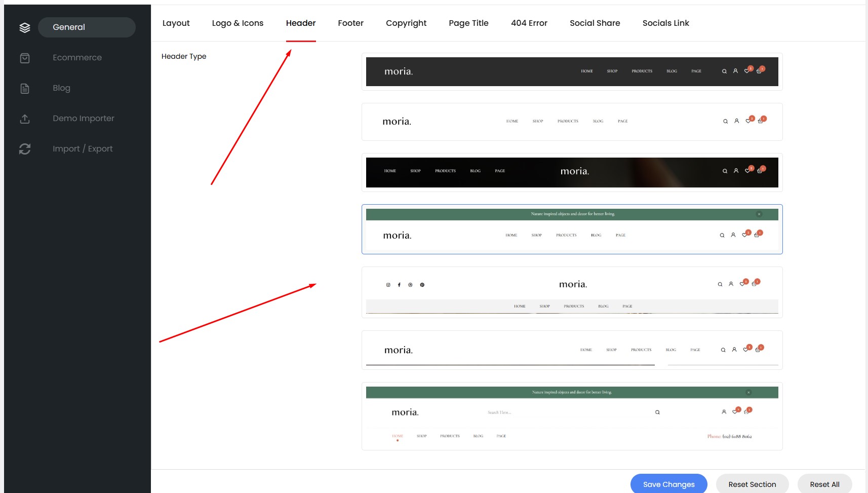Open the Ecommerce settings section
The image size is (868, 493).
(x=77, y=58)
